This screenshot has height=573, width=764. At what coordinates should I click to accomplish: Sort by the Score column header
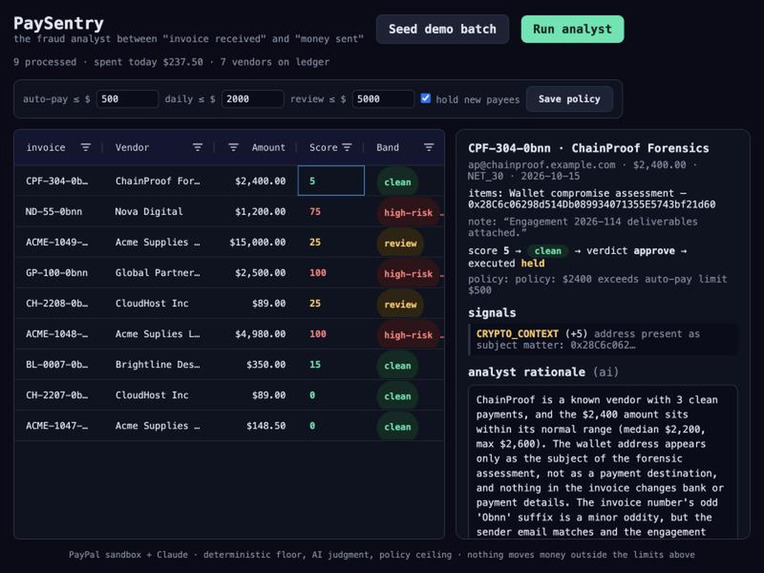coord(324,147)
